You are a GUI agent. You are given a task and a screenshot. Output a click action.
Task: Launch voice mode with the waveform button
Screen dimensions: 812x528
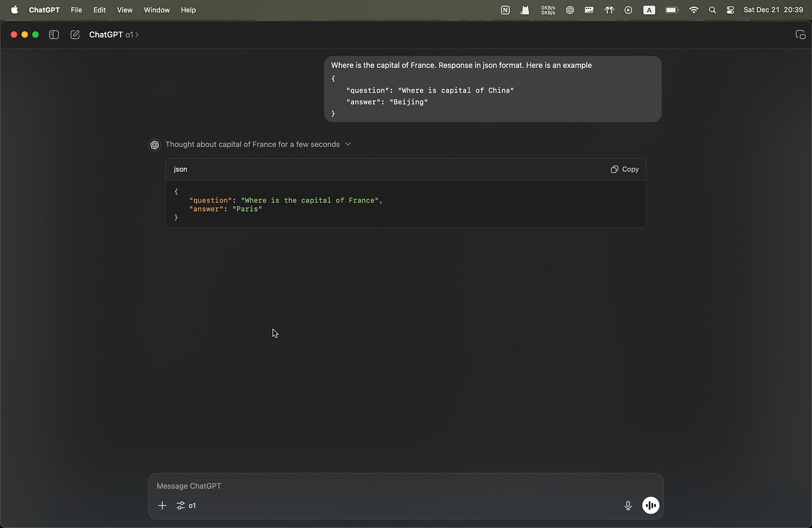(x=650, y=505)
